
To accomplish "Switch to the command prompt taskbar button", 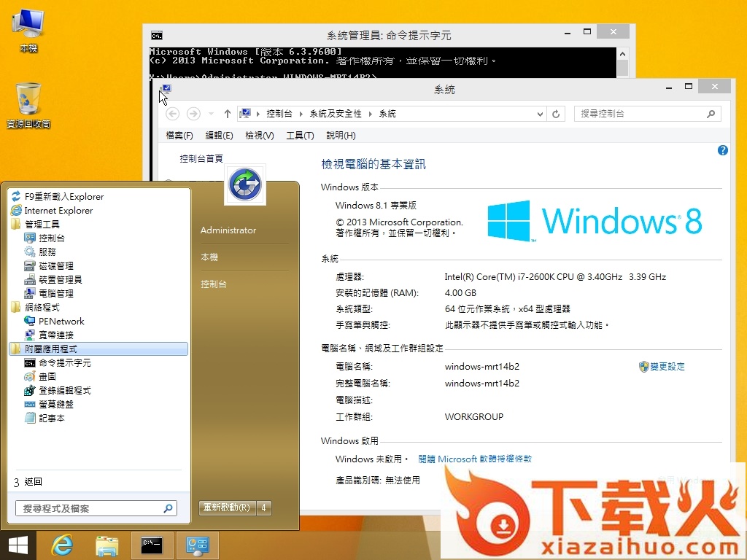I will tap(152, 545).
